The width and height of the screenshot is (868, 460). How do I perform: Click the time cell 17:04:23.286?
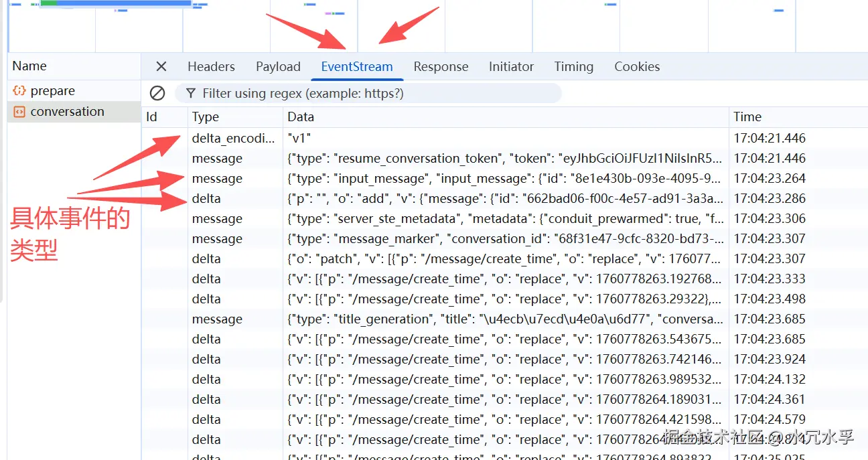coord(770,198)
